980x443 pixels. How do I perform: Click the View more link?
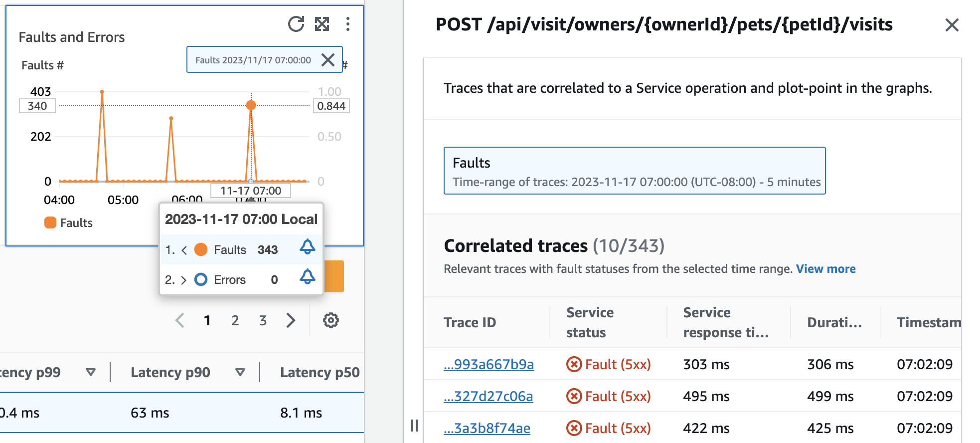click(x=825, y=269)
